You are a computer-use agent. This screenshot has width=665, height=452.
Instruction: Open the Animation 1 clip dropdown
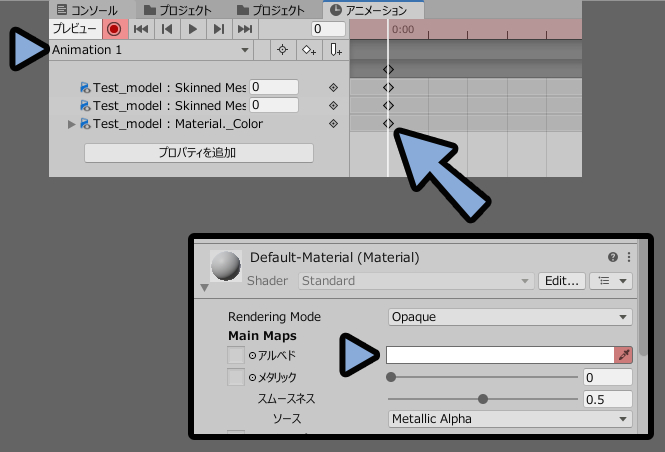[x=151, y=50]
